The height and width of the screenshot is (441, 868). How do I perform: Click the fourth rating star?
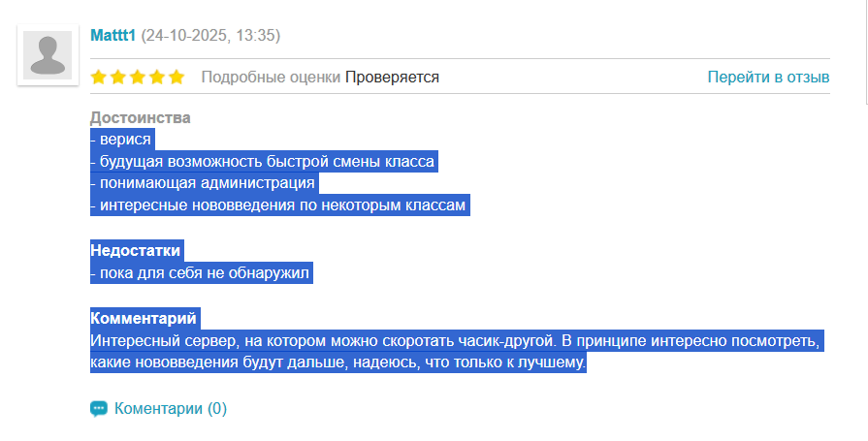click(x=156, y=78)
